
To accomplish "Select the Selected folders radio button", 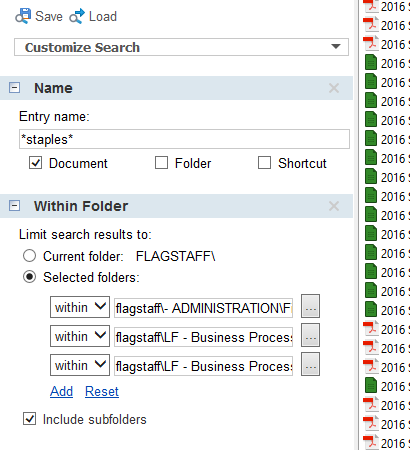I will click(29, 277).
